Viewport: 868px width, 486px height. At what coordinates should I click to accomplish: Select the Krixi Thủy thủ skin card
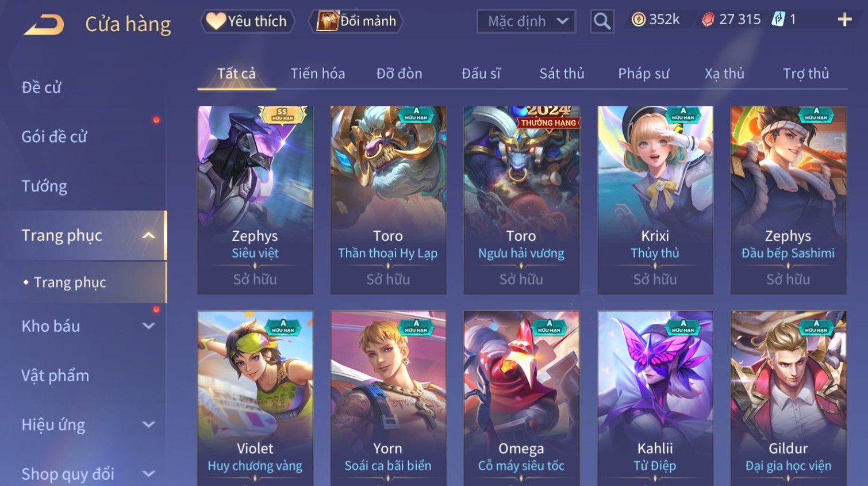pyautogui.click(x=655, y=200)
